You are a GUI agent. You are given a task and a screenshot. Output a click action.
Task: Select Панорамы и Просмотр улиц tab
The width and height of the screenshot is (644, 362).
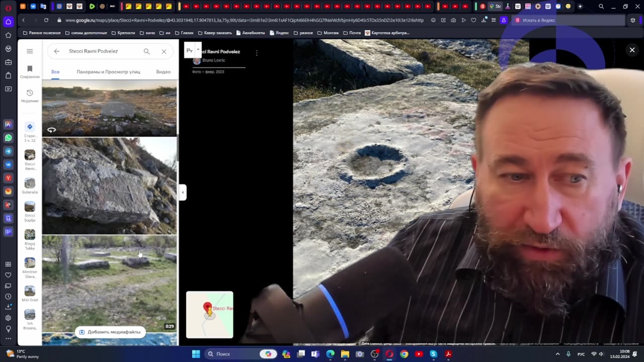pos(108,72)
